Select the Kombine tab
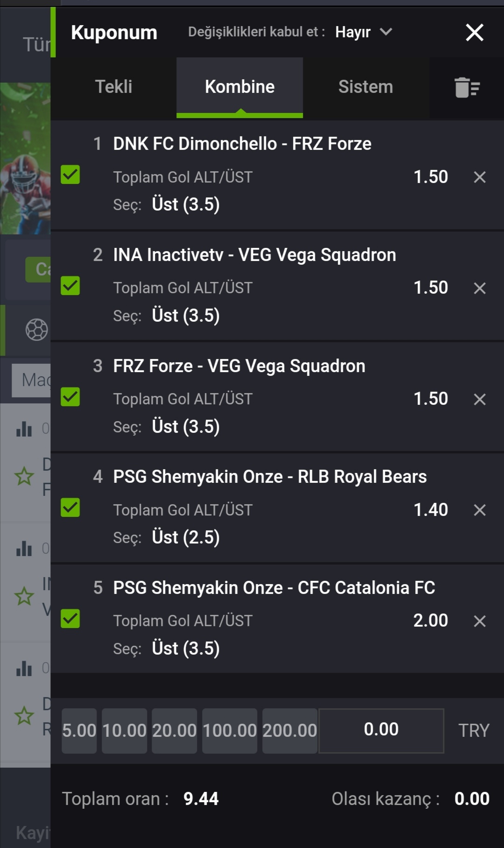This screenshot has height=848, width=504. [240, 87]
